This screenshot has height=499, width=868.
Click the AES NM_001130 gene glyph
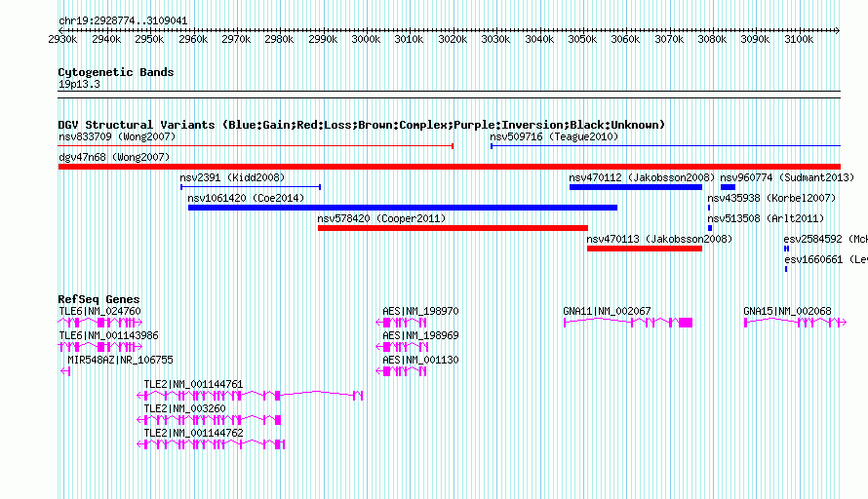(402, 371)
